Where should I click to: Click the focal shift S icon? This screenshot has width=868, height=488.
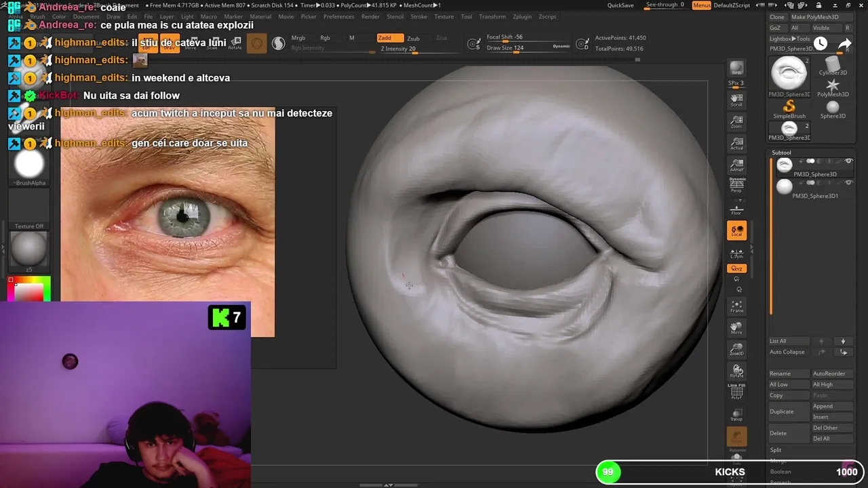click(474, 44)
